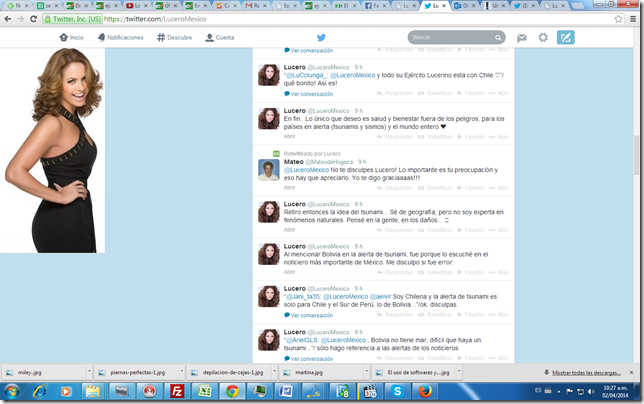Open Windows Media Player from taskbar

[66, 391]
